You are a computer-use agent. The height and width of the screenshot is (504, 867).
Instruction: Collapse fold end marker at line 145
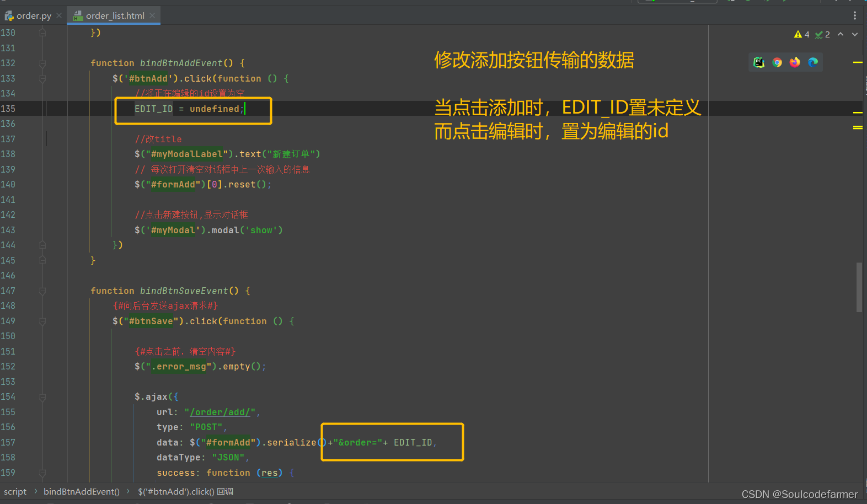tap(42, 260)
